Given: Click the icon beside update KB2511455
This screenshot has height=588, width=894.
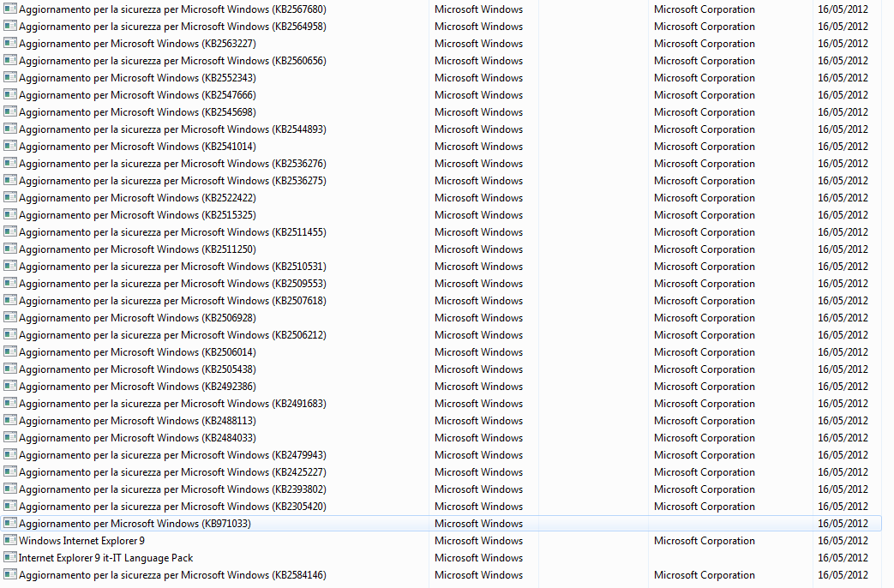Looking at the screenshot, I should [10, 231].
